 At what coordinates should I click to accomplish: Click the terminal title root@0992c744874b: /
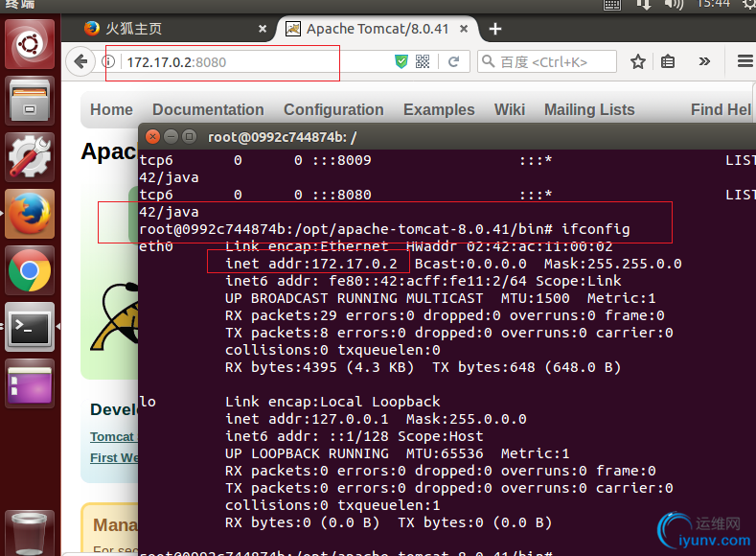282,137
